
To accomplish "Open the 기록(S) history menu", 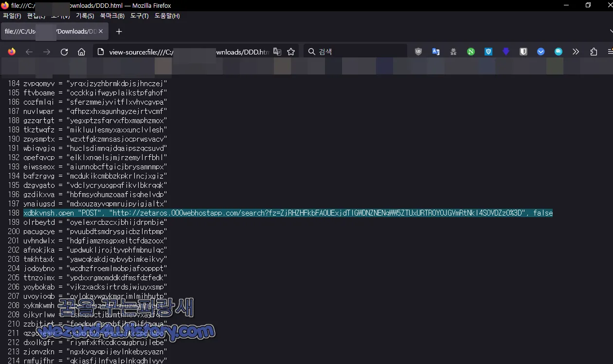I will point(85,16).
